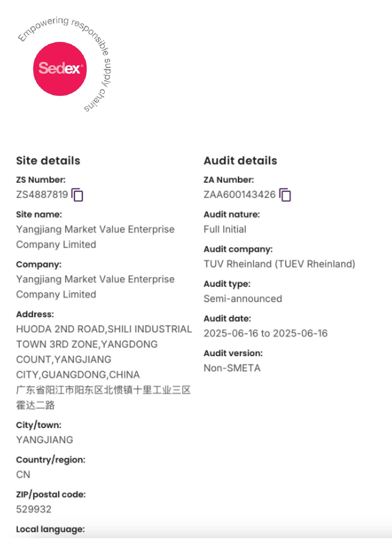Click the TUV Rheinland audit company name
The image size is (392, 555).
[279, 264]
